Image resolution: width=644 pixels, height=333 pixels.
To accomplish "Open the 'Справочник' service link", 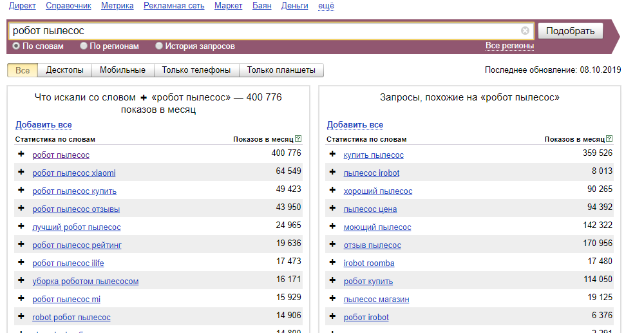I will (69, 6).
